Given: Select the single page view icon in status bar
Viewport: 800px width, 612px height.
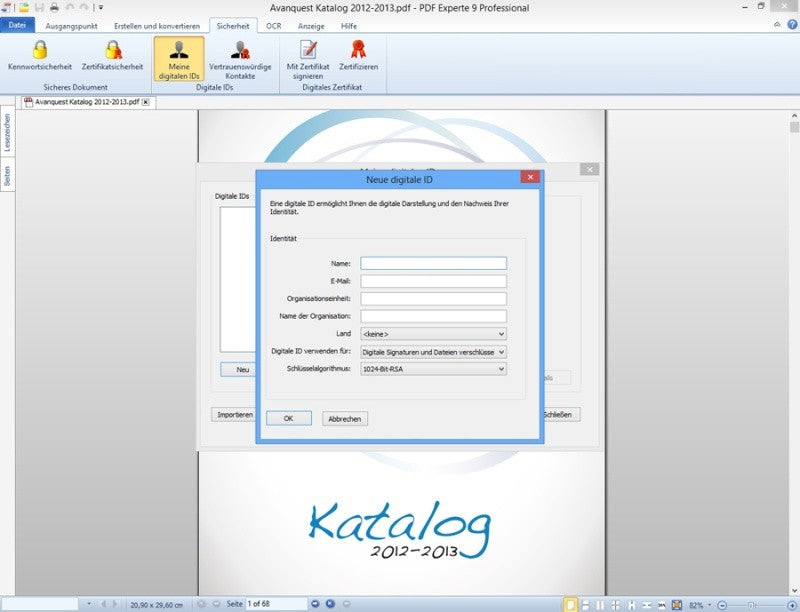Looking at the screenshot, I should tap(570, 605).
